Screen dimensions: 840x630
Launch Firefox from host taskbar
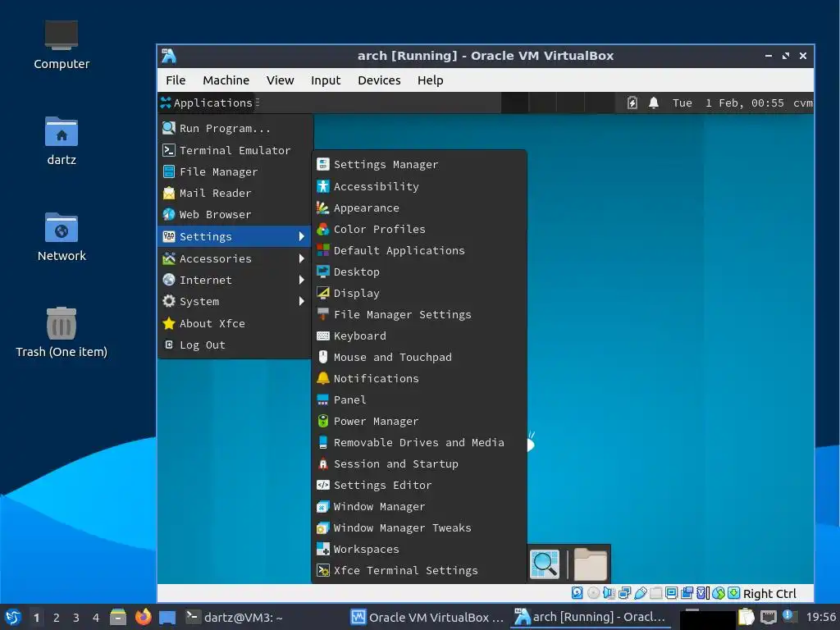point(143,617)
